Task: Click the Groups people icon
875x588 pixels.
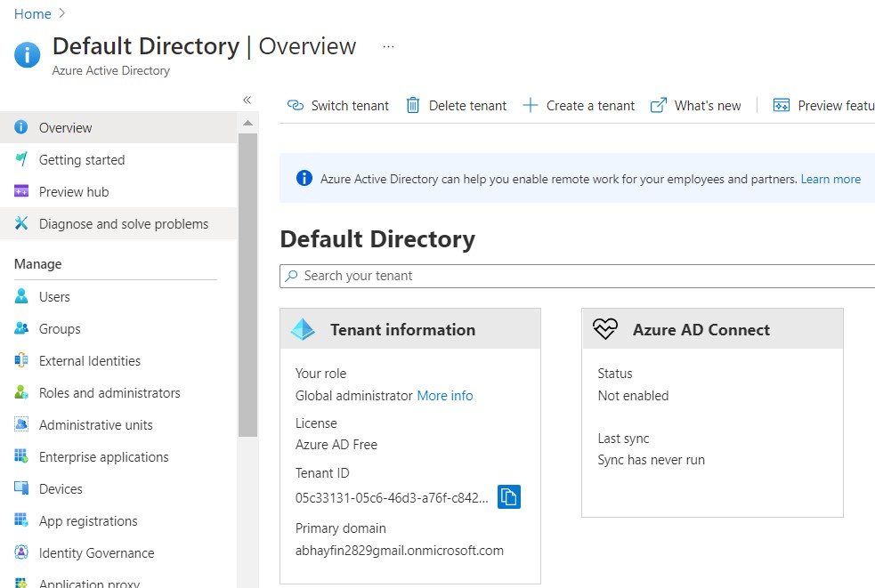Action: click(21, 328)
